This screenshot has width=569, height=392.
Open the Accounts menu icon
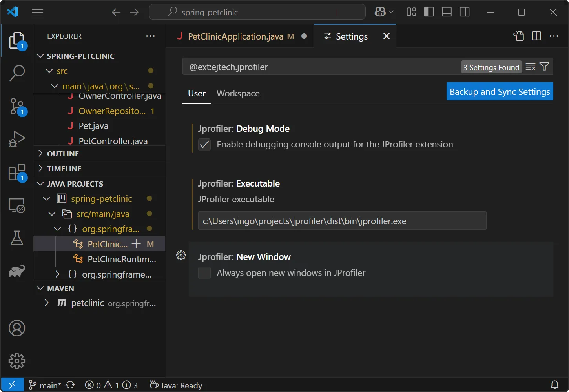pos(17,328)
